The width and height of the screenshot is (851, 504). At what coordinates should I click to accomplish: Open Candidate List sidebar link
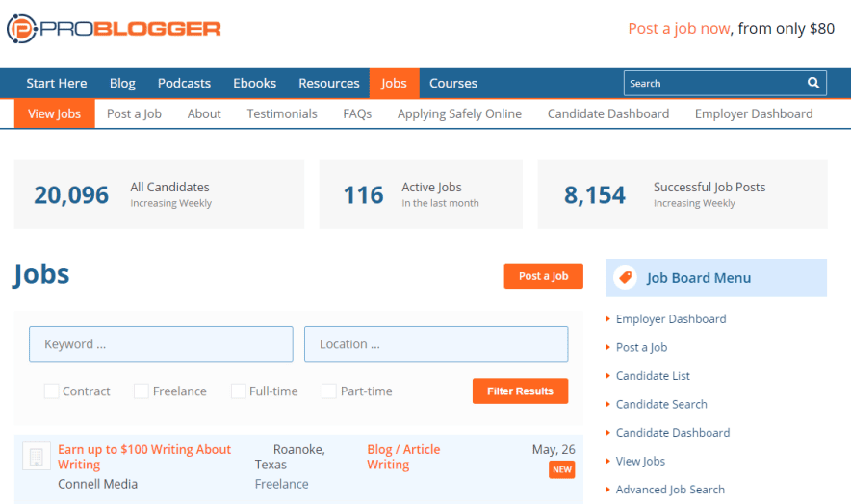(x=653, y=376)
